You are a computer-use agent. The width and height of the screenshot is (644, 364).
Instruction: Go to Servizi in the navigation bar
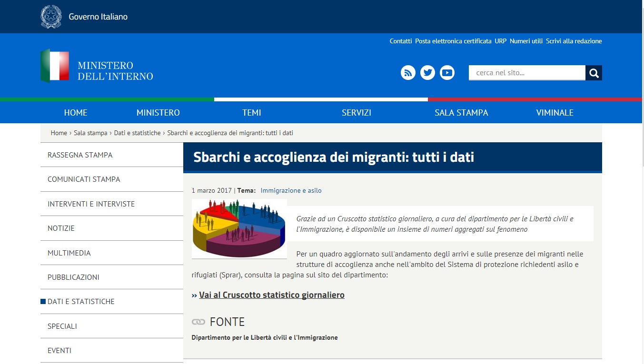356,113
